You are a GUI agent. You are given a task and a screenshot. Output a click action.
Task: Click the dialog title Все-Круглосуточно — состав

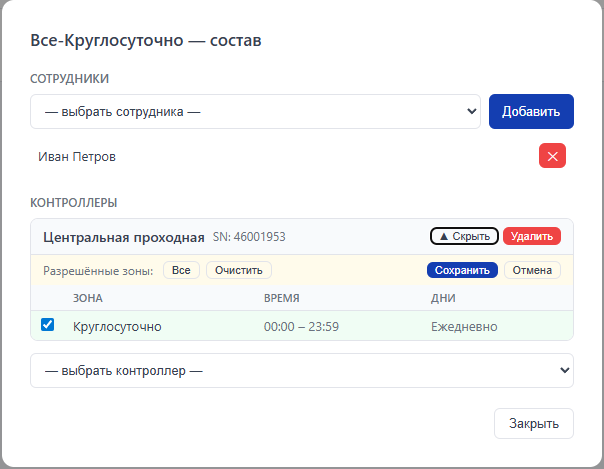coord(146,40)
